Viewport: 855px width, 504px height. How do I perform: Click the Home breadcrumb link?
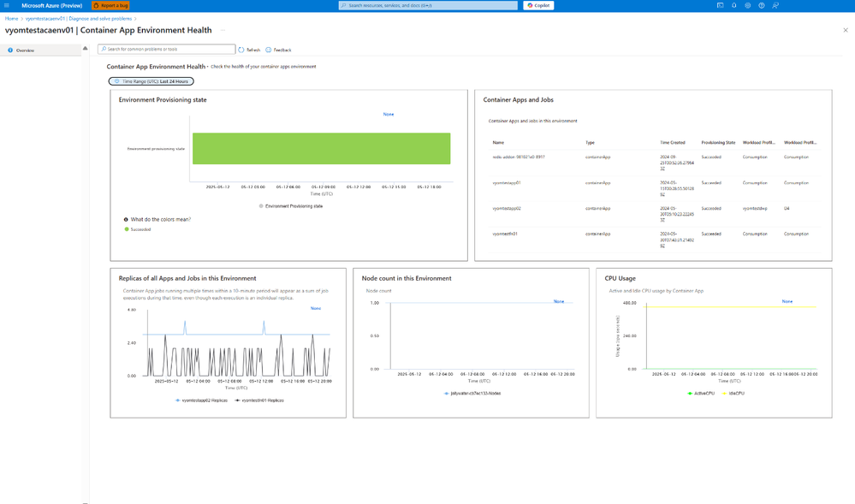coord(11,19)
